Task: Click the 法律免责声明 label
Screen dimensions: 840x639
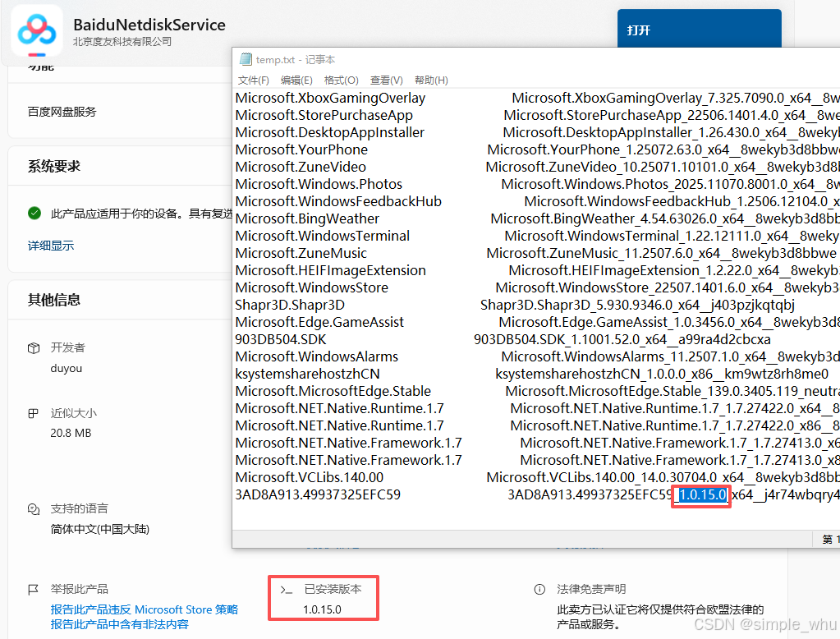Action: 591,589
